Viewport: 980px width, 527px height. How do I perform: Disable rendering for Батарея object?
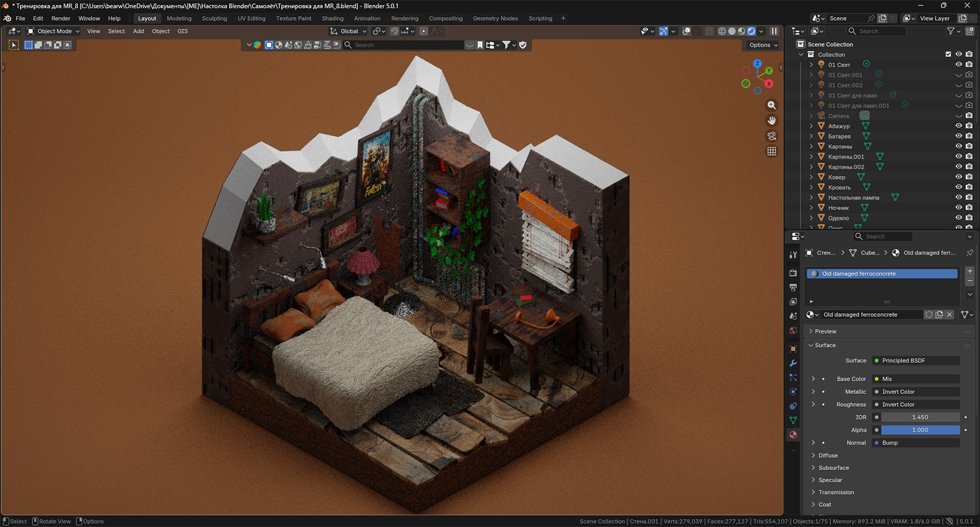[x=969, y=136]
